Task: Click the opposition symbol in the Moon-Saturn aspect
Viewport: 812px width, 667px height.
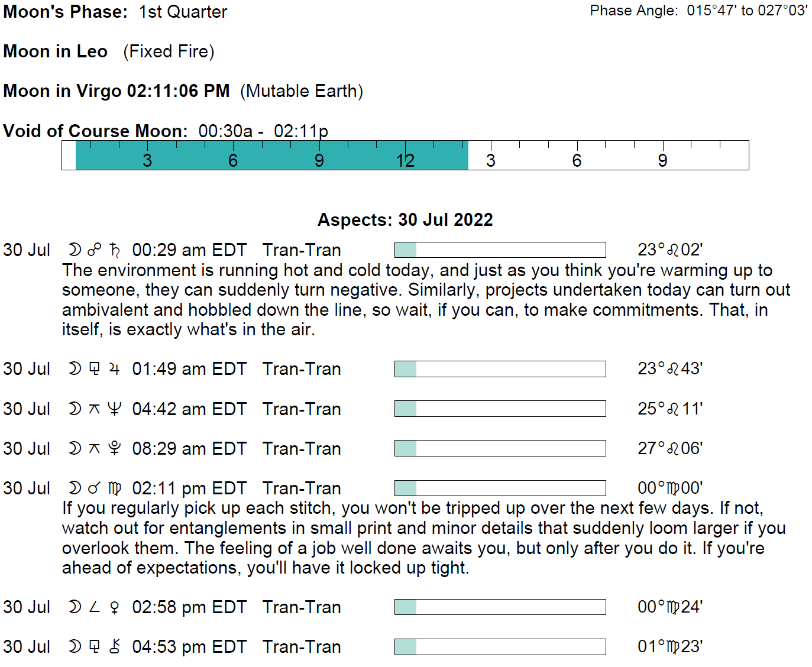Action: coord(95,251)
